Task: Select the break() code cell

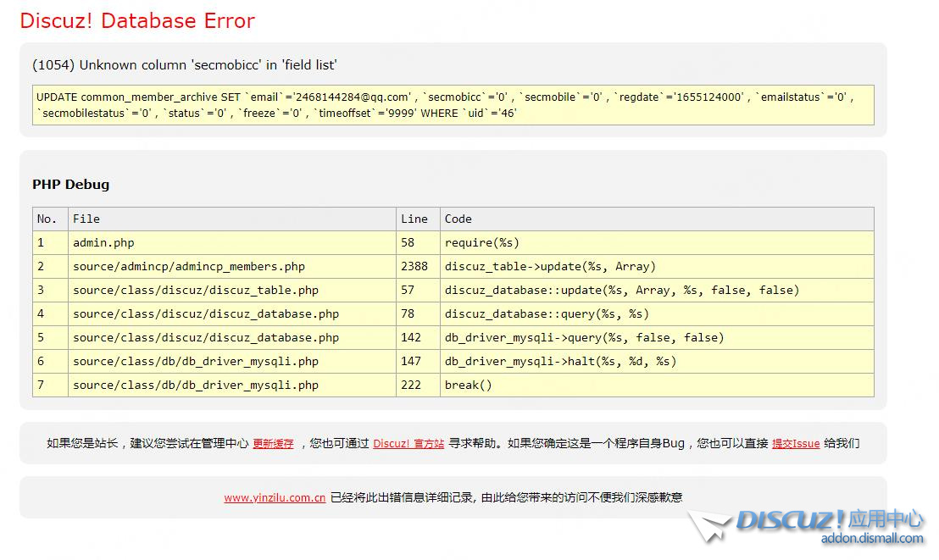Action: pos(657,385)
